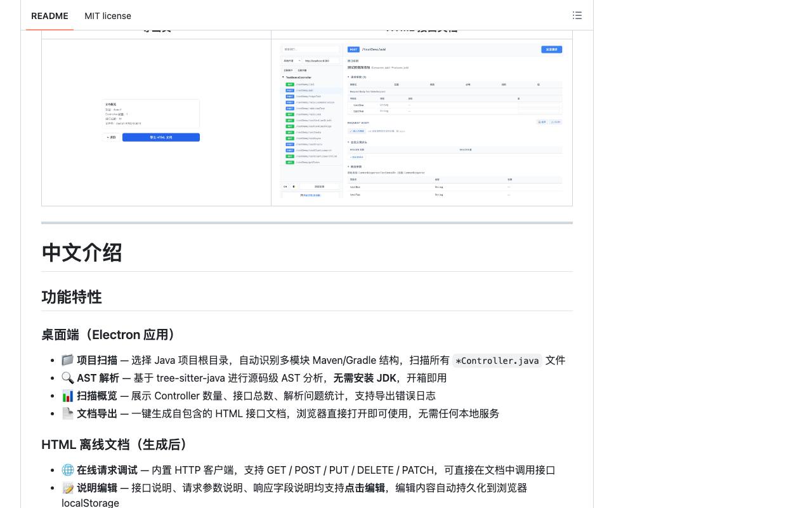Screen dimensions: 812x508
Task: Click the page emoji beside 文档导出
Action: tap(67, 413)
